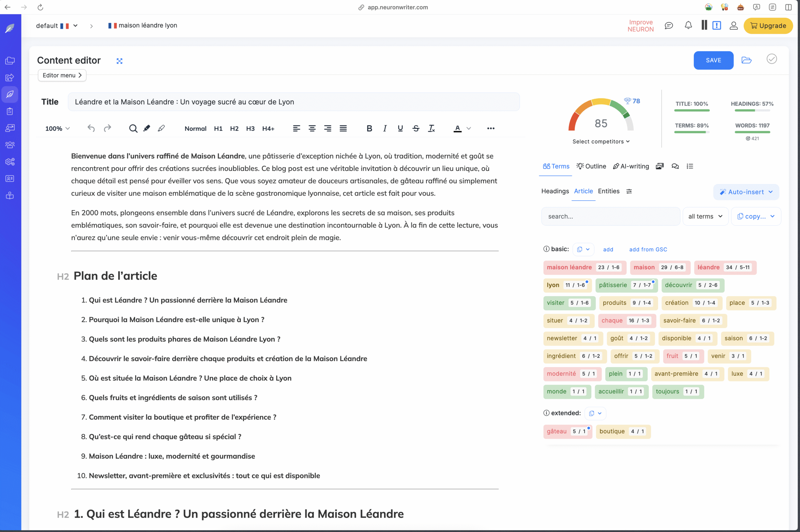
Task: Justify the text
Action: pyautogui.click(x=343, y=129)
